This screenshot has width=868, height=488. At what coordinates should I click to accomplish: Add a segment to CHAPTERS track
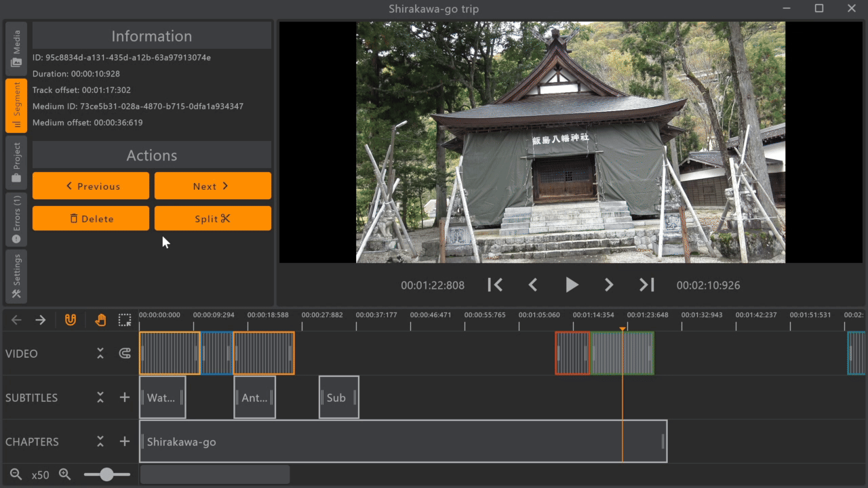click(125, 441)
